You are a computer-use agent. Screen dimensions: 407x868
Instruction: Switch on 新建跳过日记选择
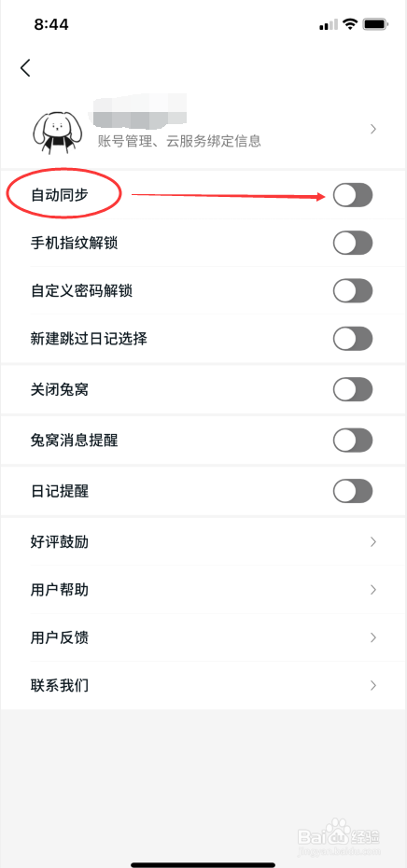pyautogui.click(x=353, y=338)
